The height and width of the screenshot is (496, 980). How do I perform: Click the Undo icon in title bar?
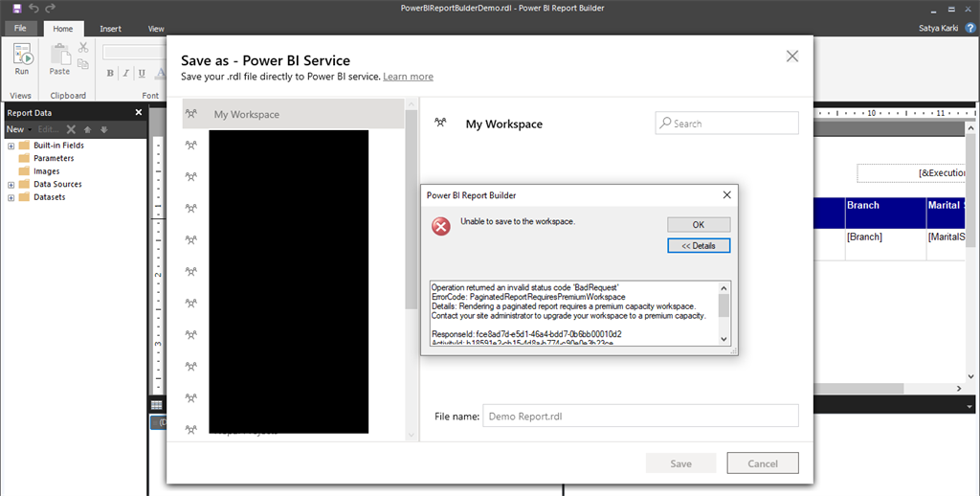[x=33, y=8]
